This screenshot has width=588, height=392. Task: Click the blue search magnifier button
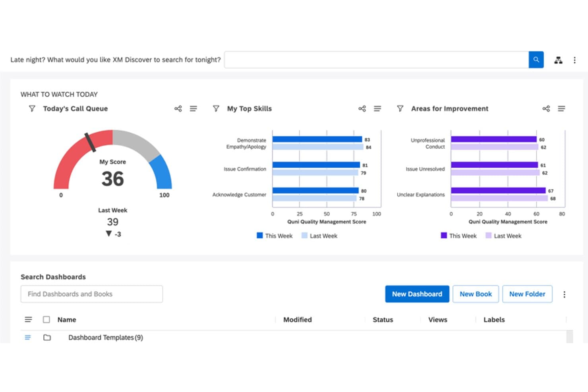[x=536, y=60]
